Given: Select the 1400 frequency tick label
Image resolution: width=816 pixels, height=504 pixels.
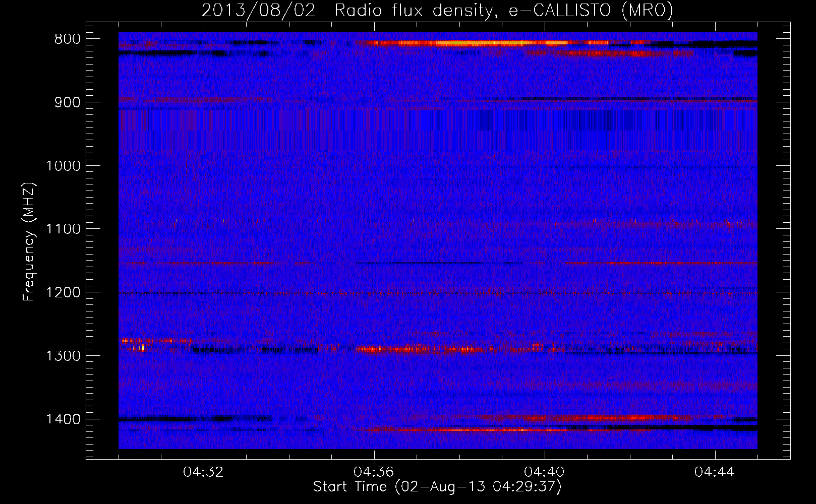Looking at the screenshot, I should (x=63, y=419).
